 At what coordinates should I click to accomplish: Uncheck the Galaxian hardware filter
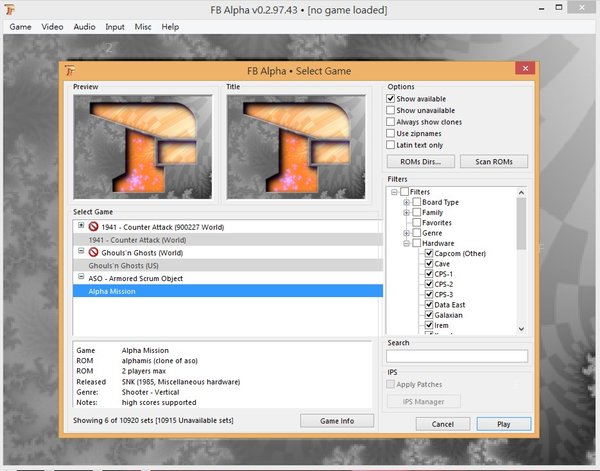click(x=429, y=315)
